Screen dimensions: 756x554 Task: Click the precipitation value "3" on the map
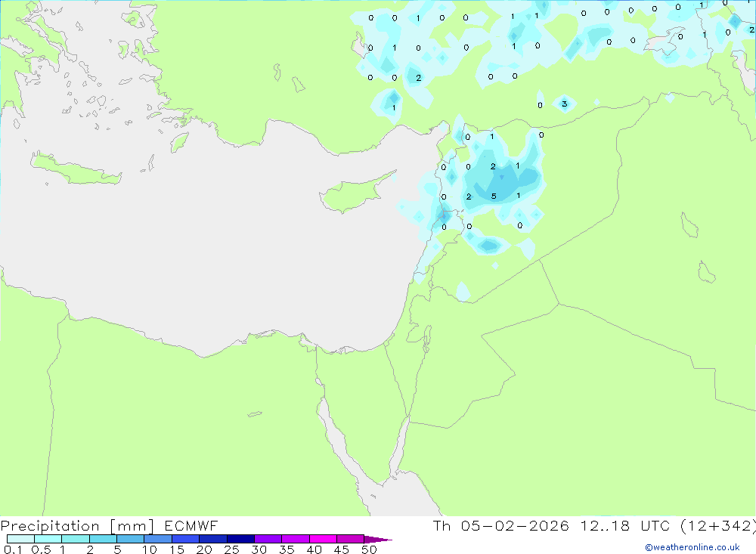[564, 104]
